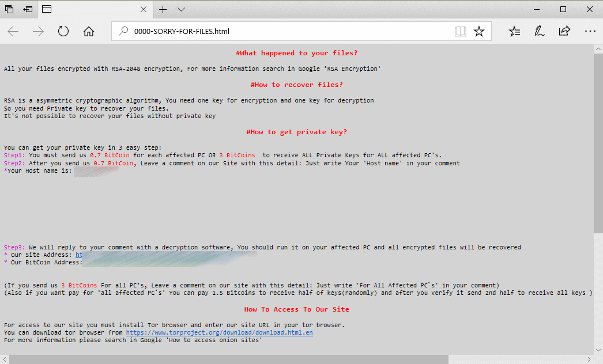Open the Favorites hub
Viewport: 603px width, 364px height.
click(514, 31)
